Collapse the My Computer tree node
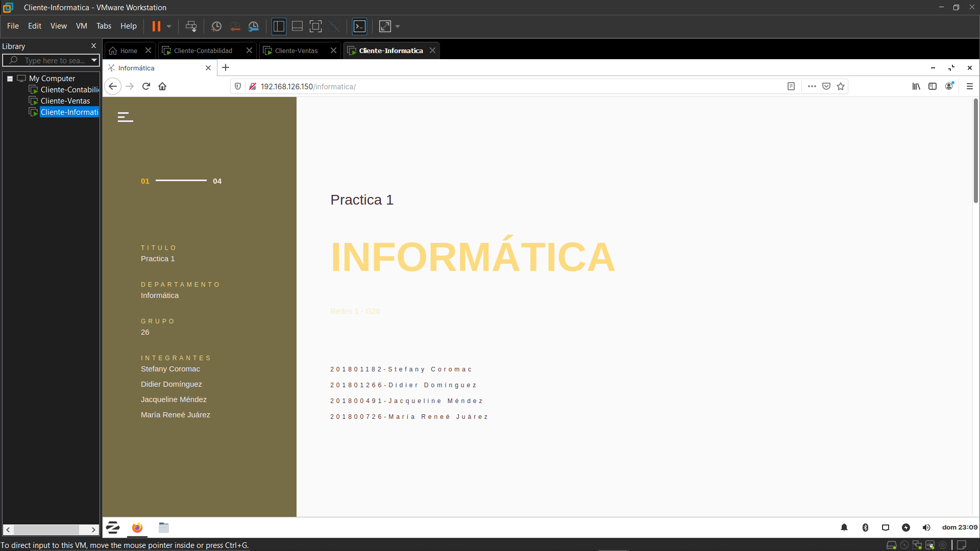Screen dimensions: 980x551 pyautogui.click(x=10, y=79)
